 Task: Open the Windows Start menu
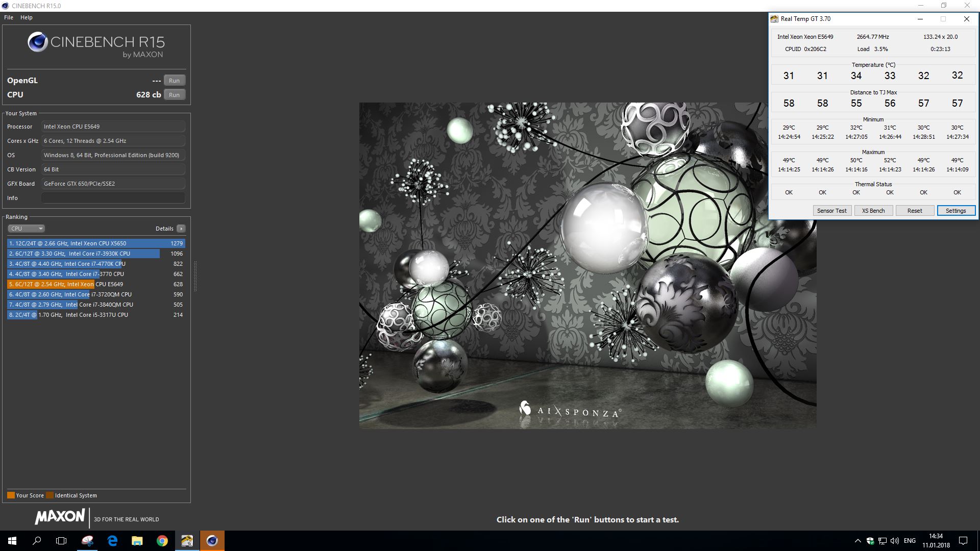click(x=12, y=541)
